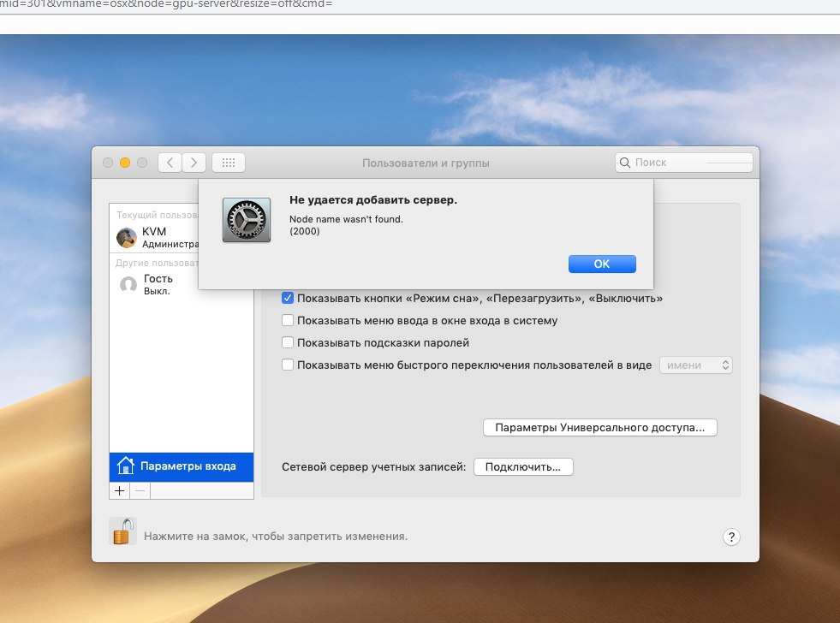Viewport: 840px width, 623px height.
Task: Click the browser address bar URL
Action: pos(166,4)
